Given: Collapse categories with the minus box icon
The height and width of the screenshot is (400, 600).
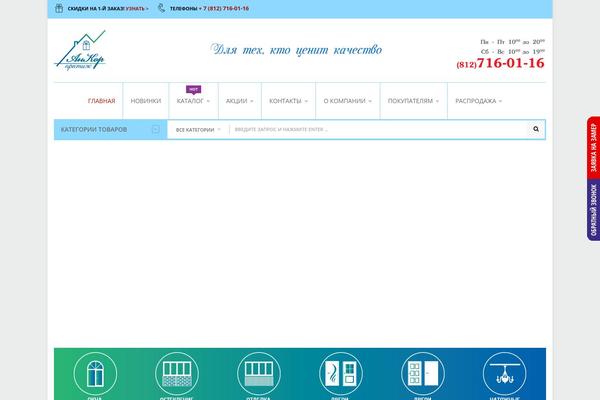Looking at the screenshot, I should tap(155, 129).
